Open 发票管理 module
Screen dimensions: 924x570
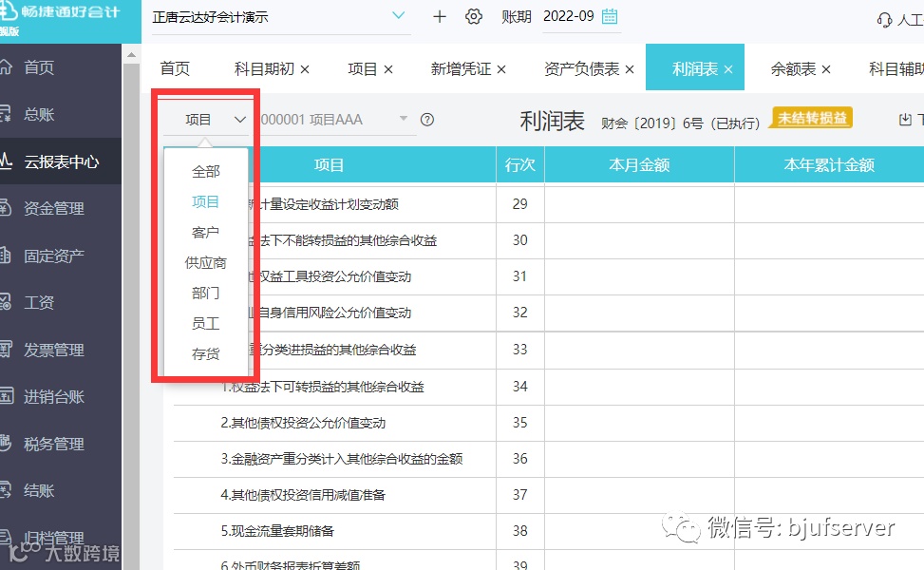[x=53, y=350]
